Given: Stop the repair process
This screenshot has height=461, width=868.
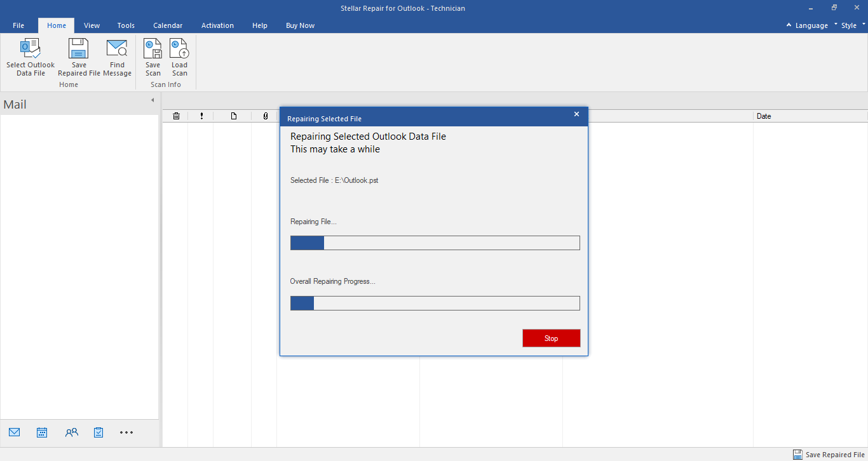Looking at the screenshot, I should click(551, 338).
